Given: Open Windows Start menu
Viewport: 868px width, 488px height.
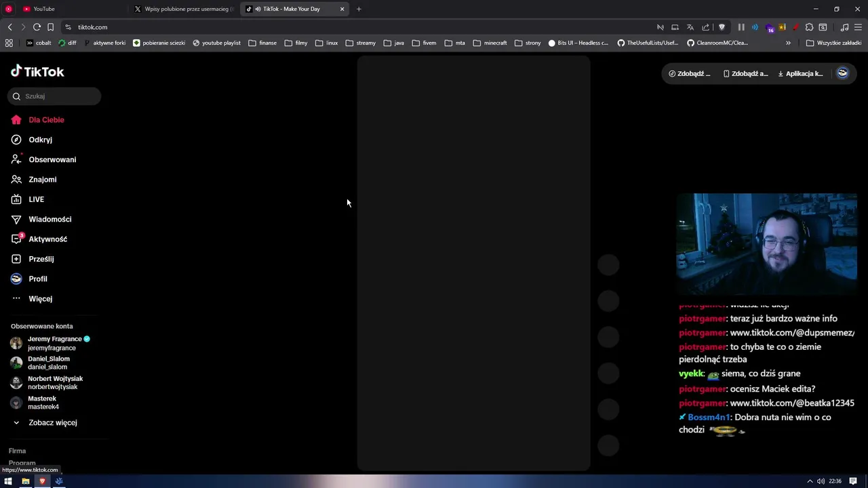Looking at the screenshot, I should click(x=8, y=481).
